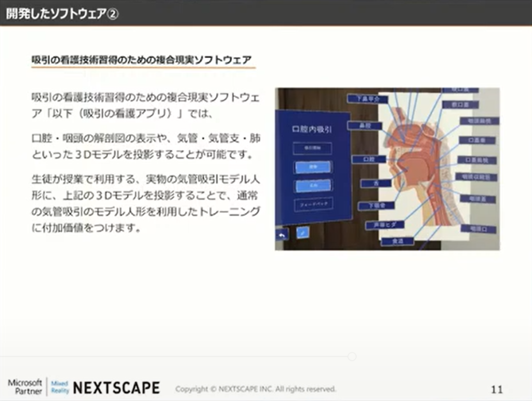This screenshot has width=532, height=401.
Task: Click the 下鼻甲介 label at top left
Action: click(x=368, y=98)
